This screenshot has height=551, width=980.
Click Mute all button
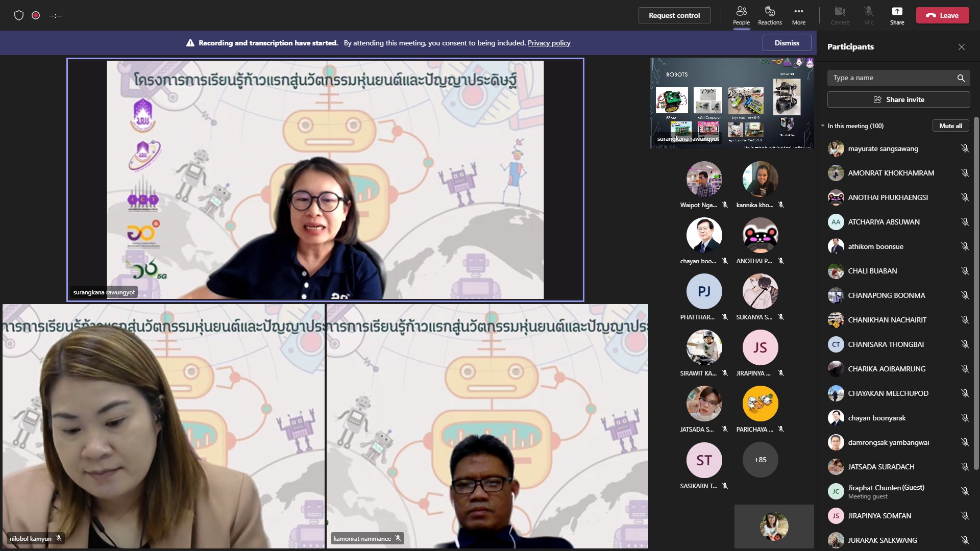click(x=950, y=126)
